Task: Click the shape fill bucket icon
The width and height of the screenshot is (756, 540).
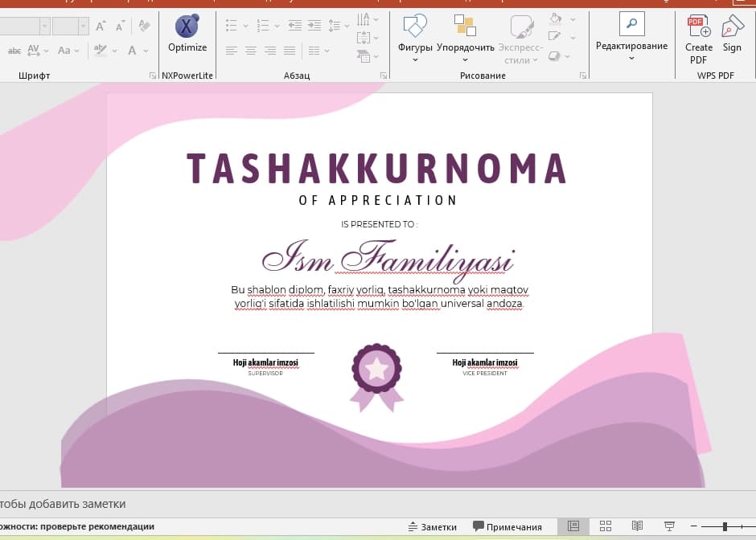Action: [555, 19]
